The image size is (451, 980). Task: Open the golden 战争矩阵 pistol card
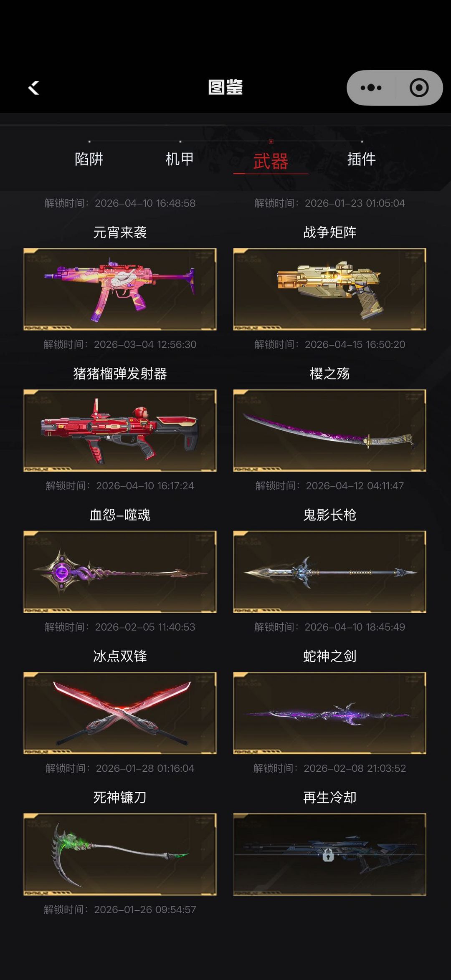tap(330, 289)
